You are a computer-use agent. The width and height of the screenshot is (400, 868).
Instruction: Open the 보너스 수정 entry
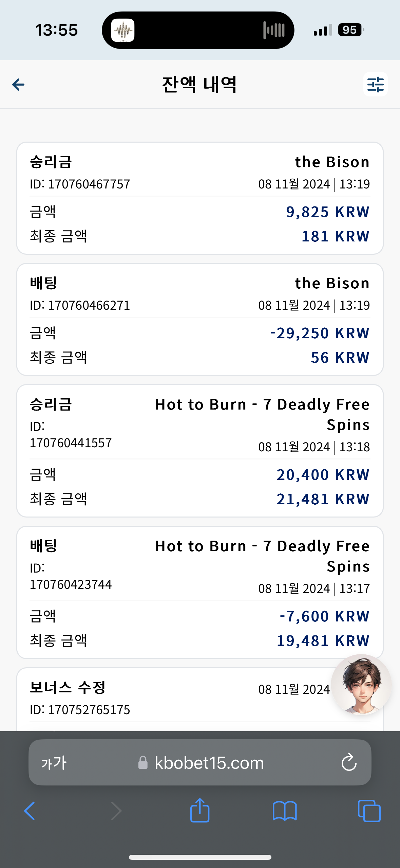pyautogui.click(x=200, y=700)
